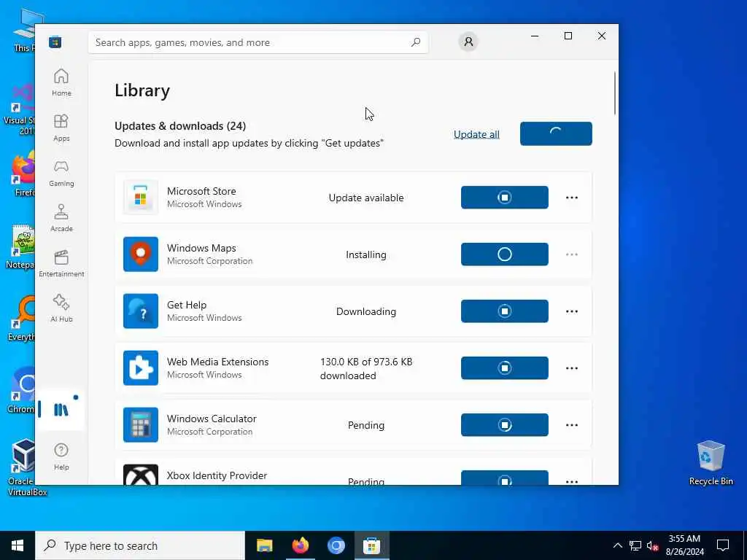Click the Xbox Identity Provider app icon
The width and height of the screenshot is (747, 560).
[x=141, y=475]
